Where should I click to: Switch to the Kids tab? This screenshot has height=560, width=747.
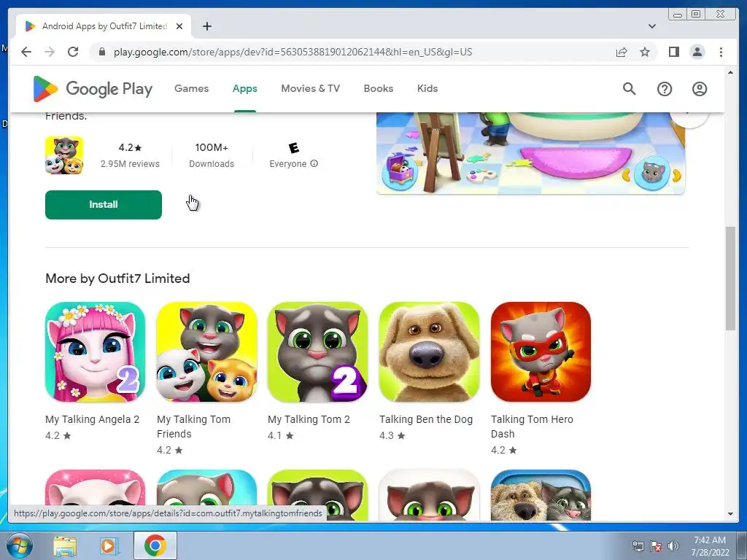pos(427,88)
